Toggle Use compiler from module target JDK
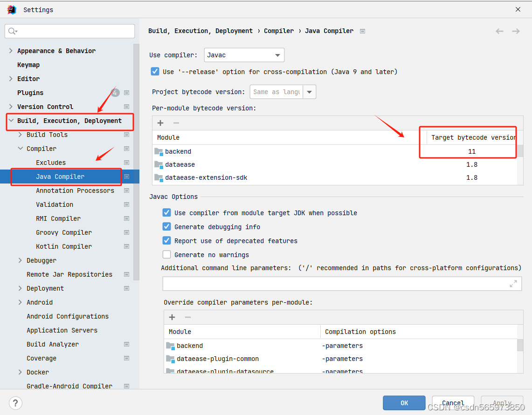The image size is (532, 415). click(166, 212)
